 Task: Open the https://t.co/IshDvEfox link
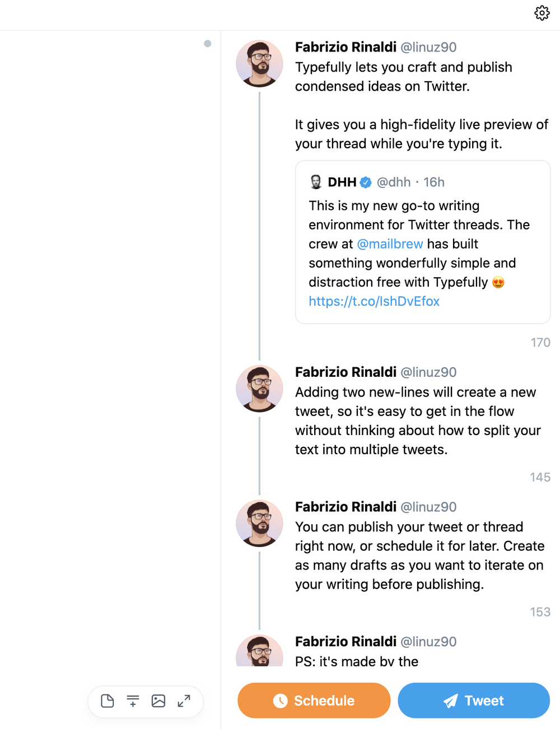point(374,301)
